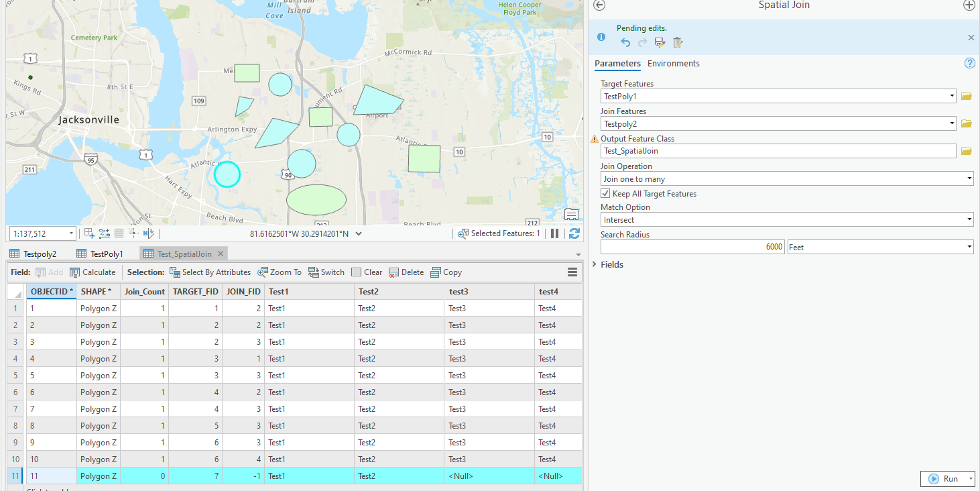Image resolution: width=980 pixels, height=491 pixels.
Task: Zoom To the selected table record
Action: (x=279, y=272)
